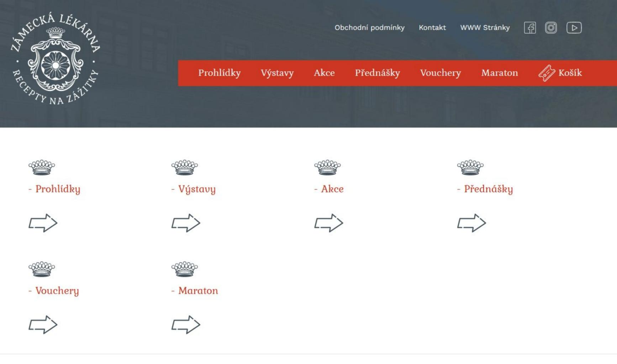Open the Facebook page icon
The width and height of the screenshot is (617, 364).
(530, 28)
